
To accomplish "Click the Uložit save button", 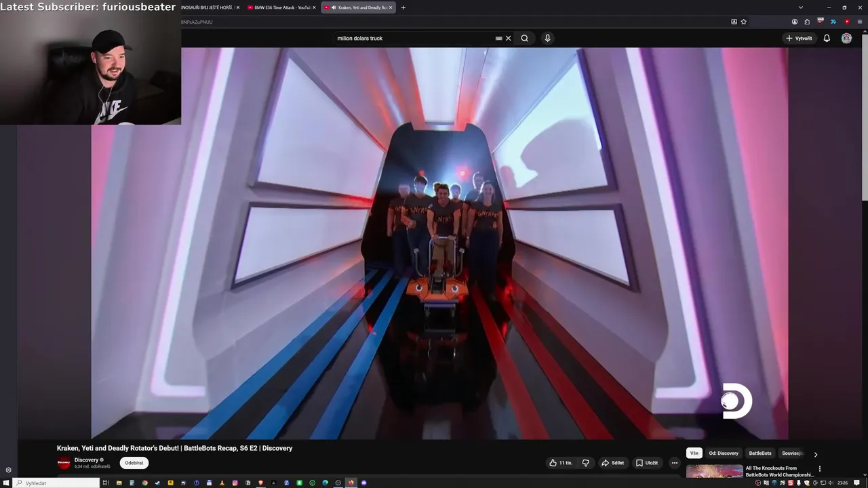I will click(x=646, y=463).
